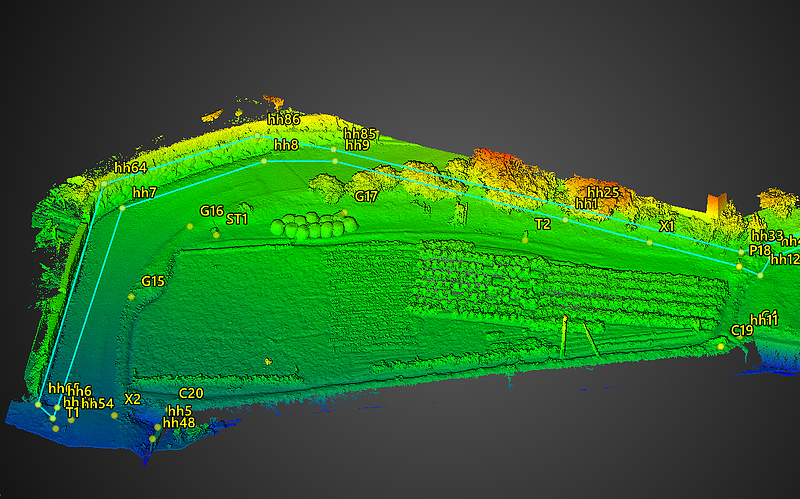Select the T1 marker label
The width and height of the screenshot is (800, 499).
pyautogui.click(x=72, y=412)
